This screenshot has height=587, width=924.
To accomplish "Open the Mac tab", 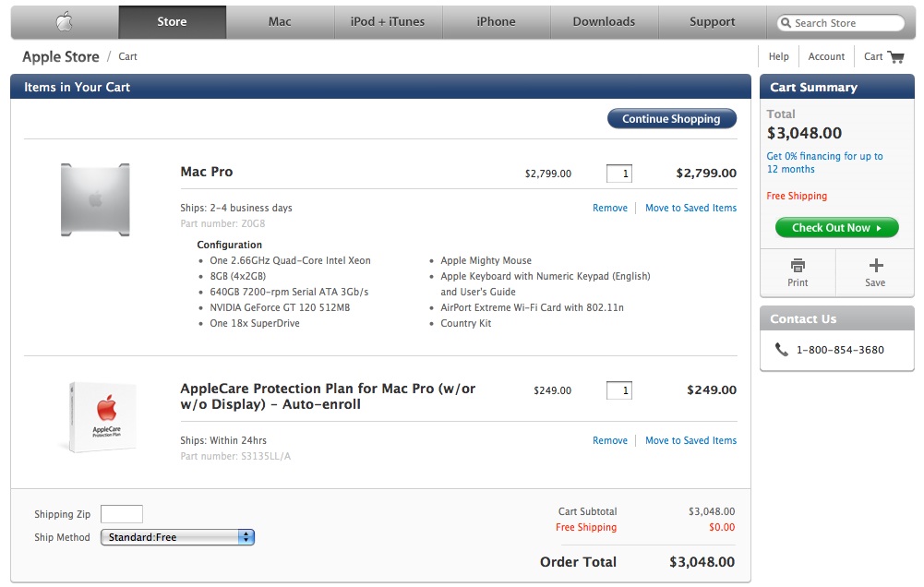I will coord(280,22).
